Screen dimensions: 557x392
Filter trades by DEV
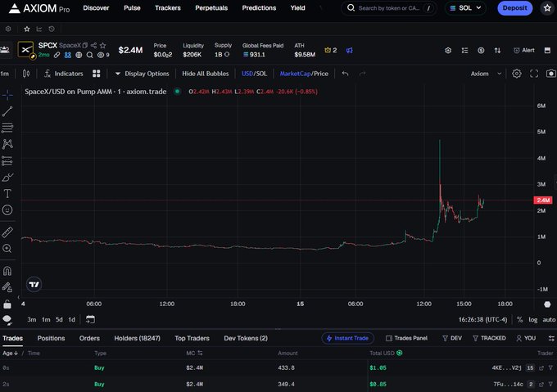pos(452,338)
